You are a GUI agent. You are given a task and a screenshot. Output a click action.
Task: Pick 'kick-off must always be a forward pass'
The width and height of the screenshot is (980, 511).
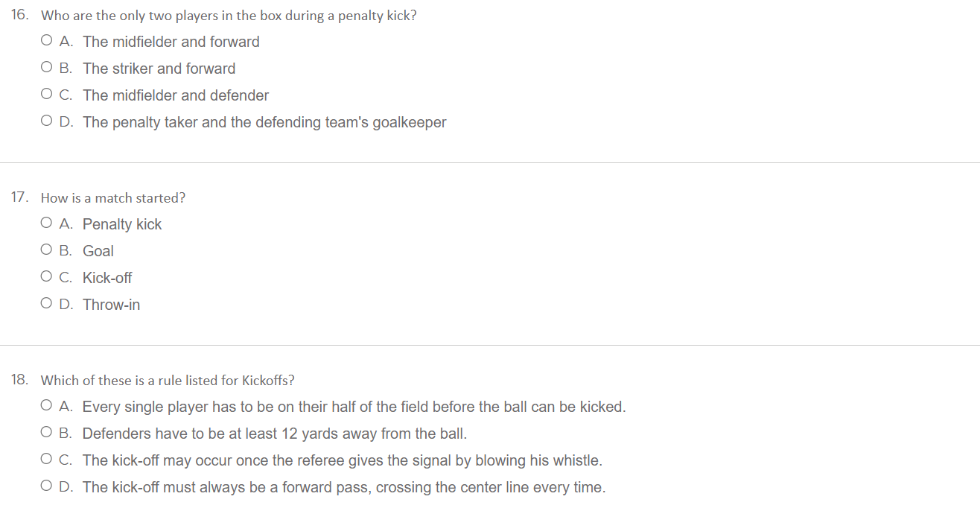click(x=48, y=487)
